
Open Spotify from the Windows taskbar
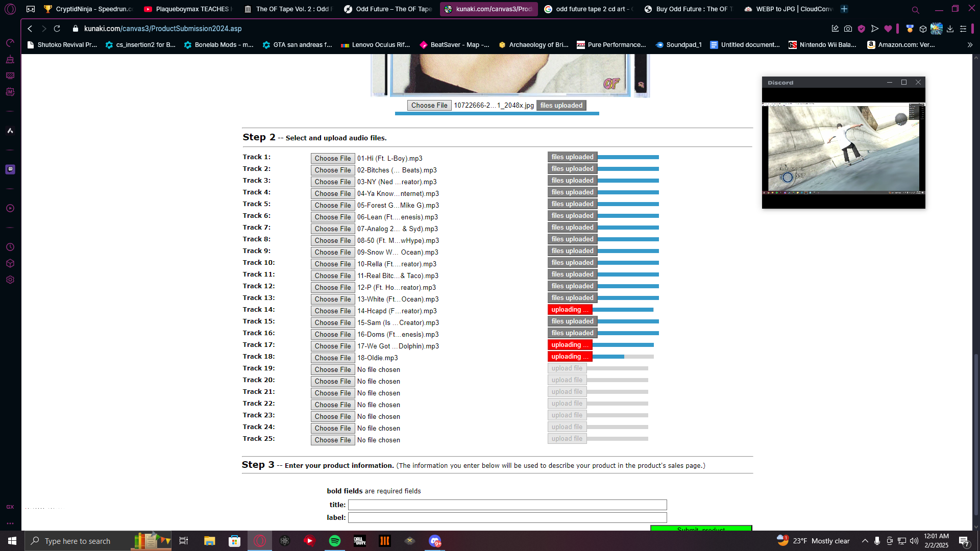335,541
